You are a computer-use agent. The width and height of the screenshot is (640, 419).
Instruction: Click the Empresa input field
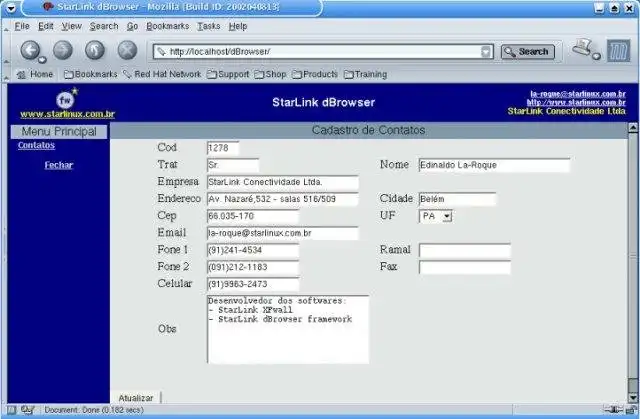283,182
